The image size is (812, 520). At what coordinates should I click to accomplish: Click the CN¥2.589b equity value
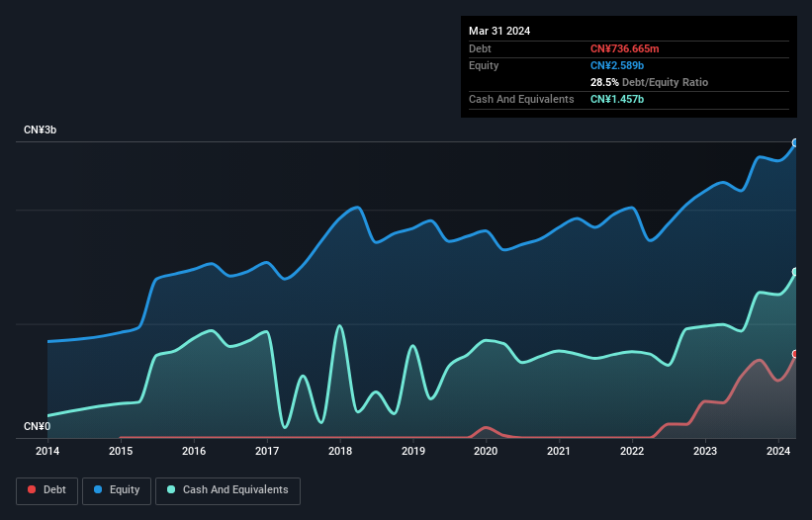(617, 65)
